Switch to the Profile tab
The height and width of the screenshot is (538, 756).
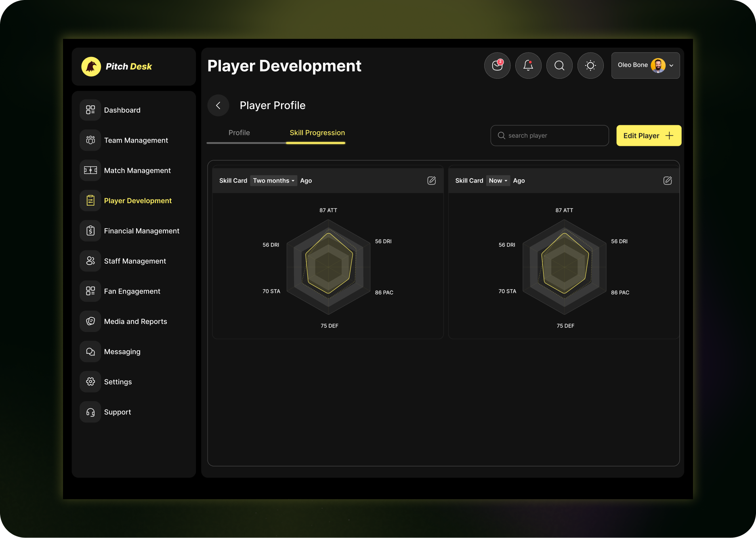coord(239,133)
